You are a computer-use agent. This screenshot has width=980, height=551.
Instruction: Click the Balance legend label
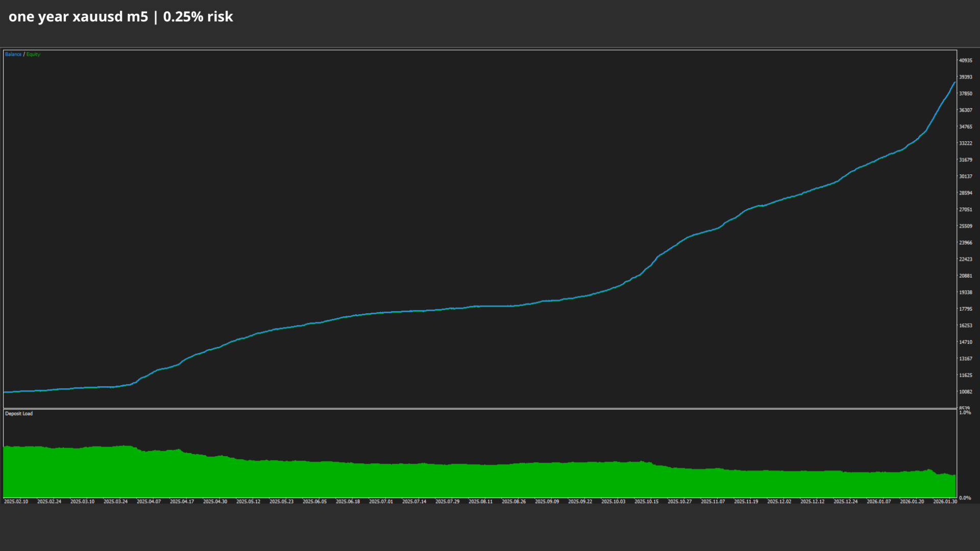pyautogui.click(x=13, y=54)
